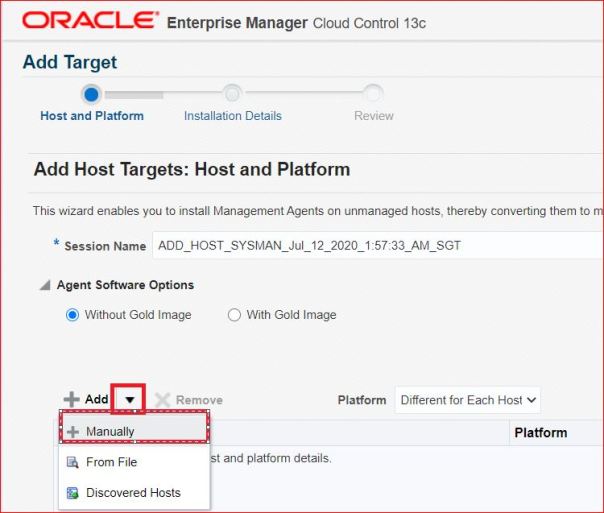Open the Platform dropdown list

click(468, 400)
